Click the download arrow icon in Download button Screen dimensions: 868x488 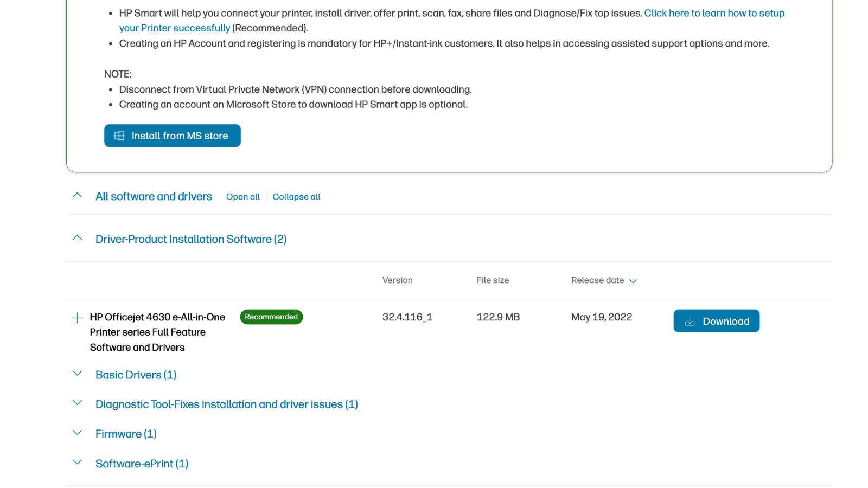[x=690, y=322]
